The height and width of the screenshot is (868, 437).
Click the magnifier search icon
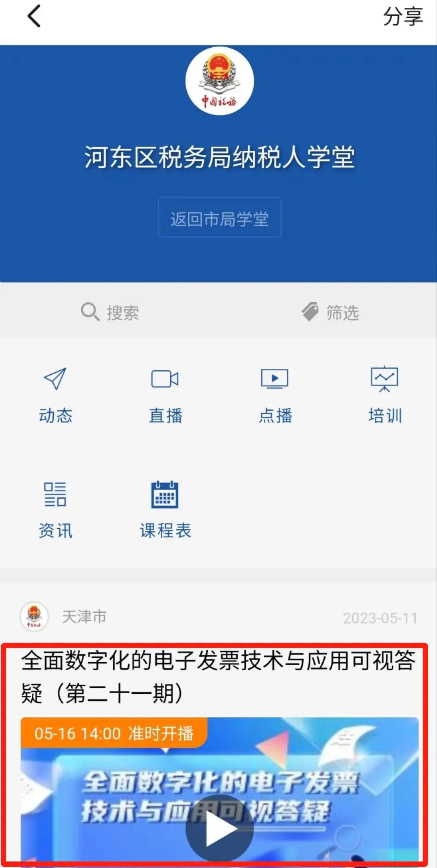click(90, 312)
